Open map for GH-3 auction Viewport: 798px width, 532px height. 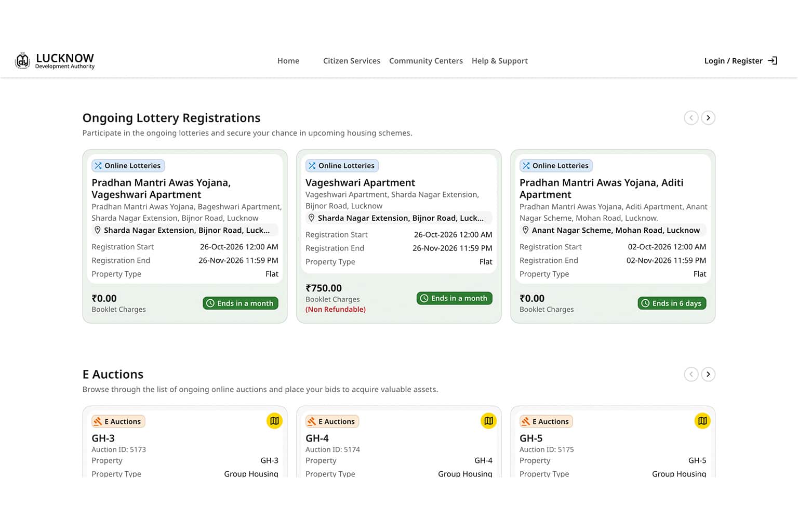[x=274, y=421]
